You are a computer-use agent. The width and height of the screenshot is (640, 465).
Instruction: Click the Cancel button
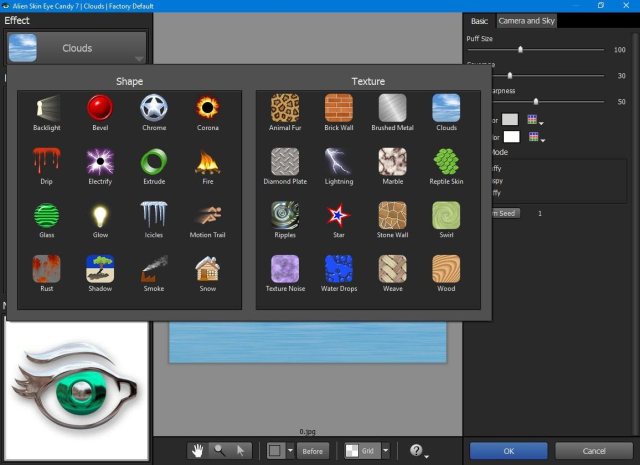tap(594, 451)
